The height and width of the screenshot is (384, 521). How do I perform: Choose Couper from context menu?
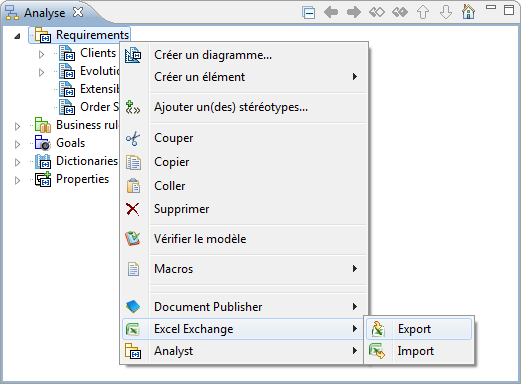tap(244, 138)
